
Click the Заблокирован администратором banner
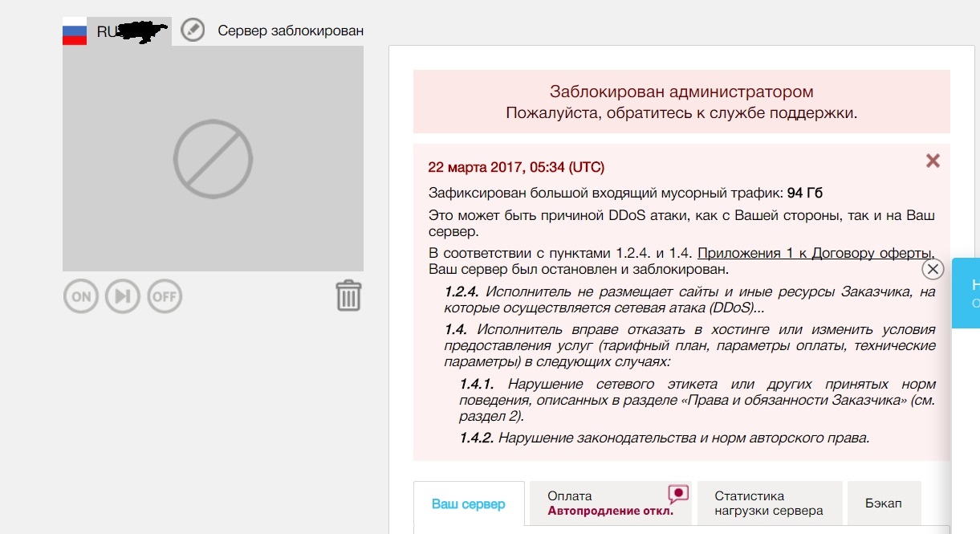pos(681,92)
